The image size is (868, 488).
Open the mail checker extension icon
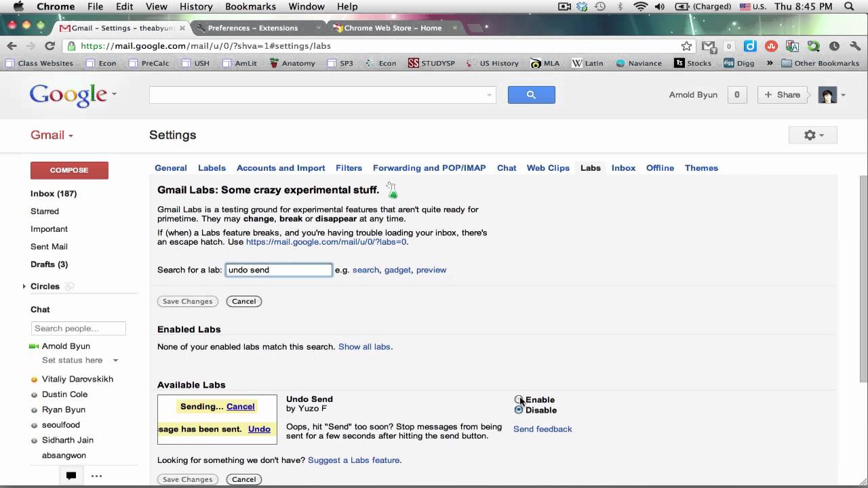(709, 46)
